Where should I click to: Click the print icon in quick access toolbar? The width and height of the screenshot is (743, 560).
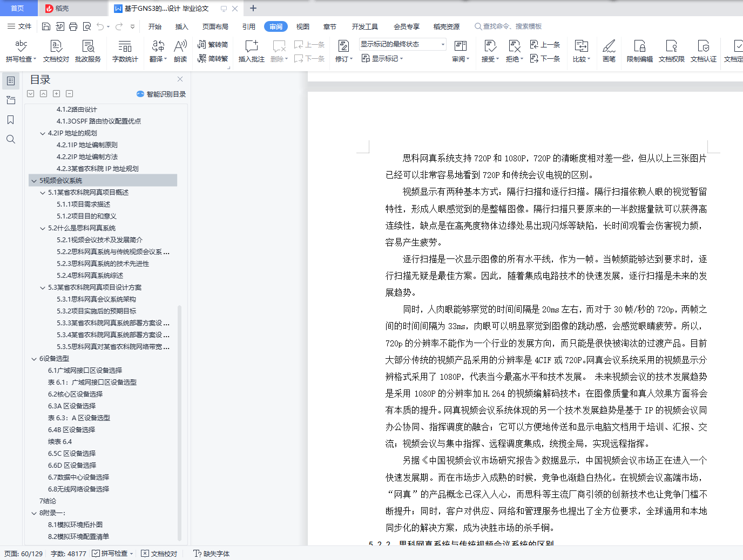[x=73, y=26]
